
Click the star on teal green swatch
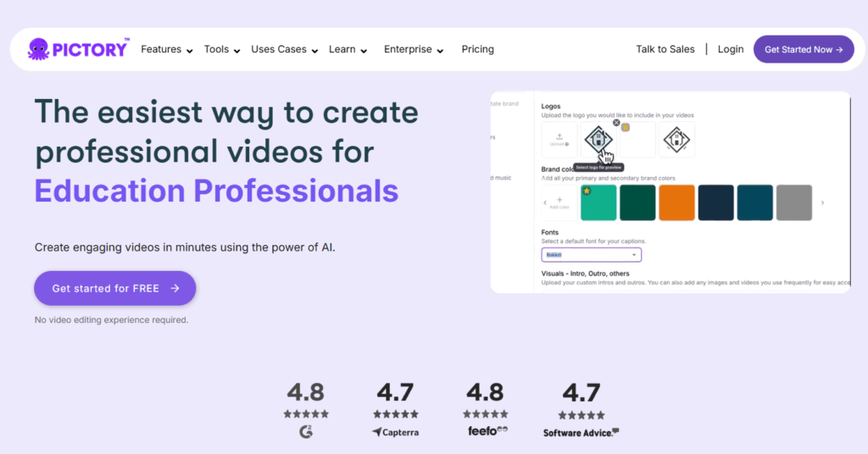(587, 191)
